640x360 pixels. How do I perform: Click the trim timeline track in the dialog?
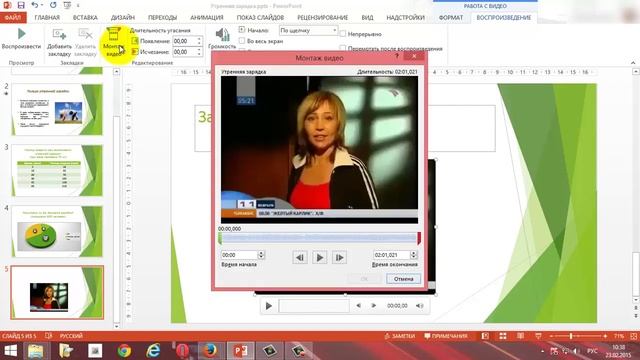click(x=319, y=238)
